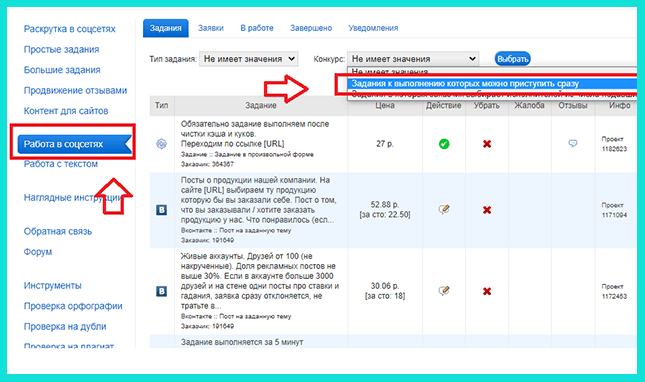Click the gear type icon in the 27 р. row
This screenshot has width=645, height=382.
[161, 144]
